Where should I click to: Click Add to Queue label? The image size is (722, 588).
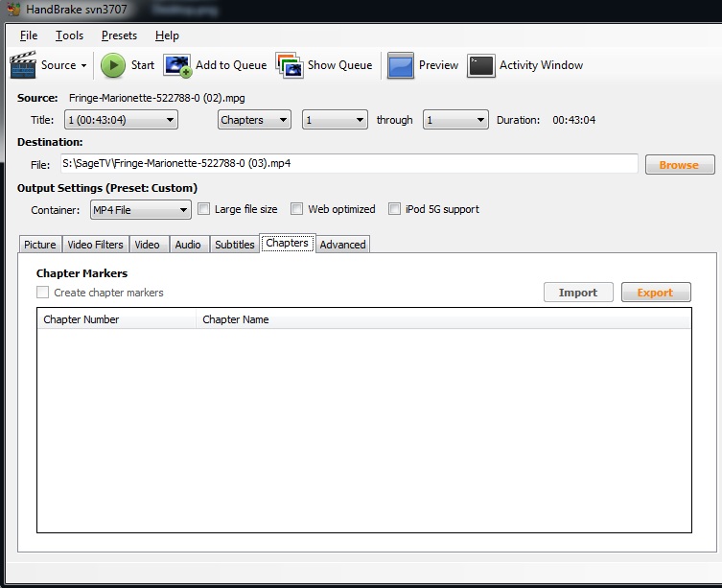231,65
